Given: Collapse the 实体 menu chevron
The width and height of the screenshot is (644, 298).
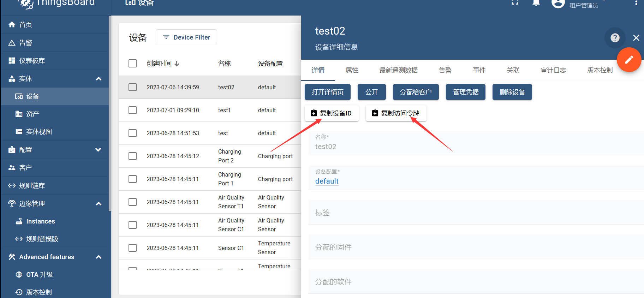Looking at the screenshot, I should coord(99,79).
